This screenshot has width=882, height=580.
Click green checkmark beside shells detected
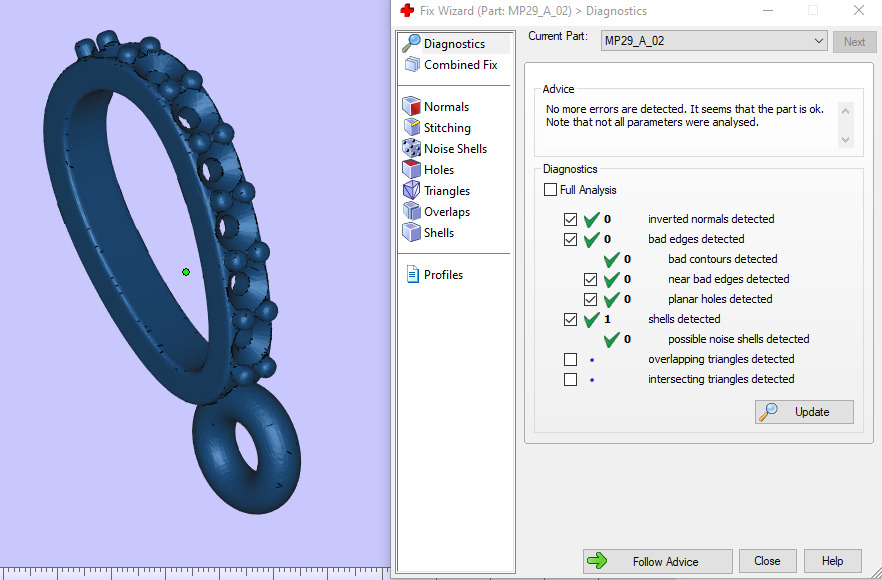point(591,320)
